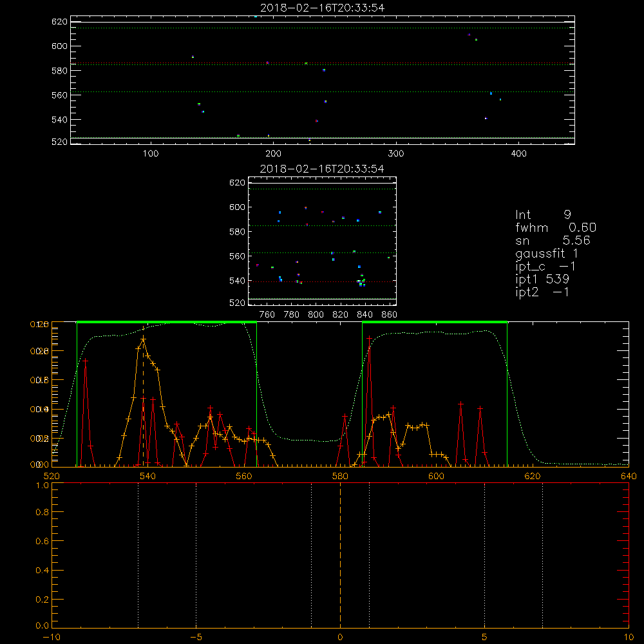Click x-axis label 600 on profile plot
This screenshot has width=644, height=644.
[x=436, y=477]
